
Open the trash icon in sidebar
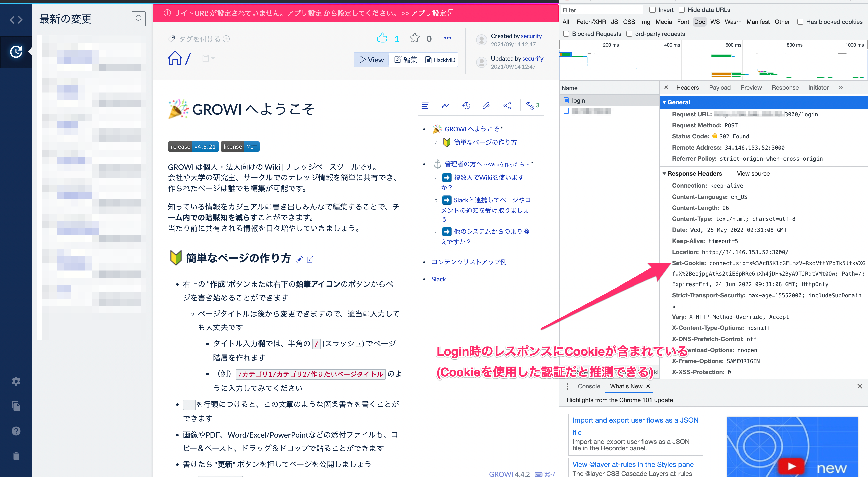point(16,456)
